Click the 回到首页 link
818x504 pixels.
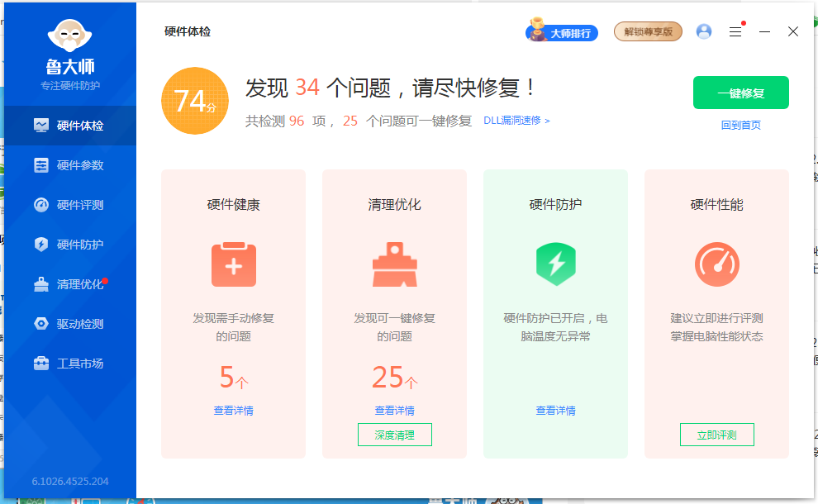(740, 126)
